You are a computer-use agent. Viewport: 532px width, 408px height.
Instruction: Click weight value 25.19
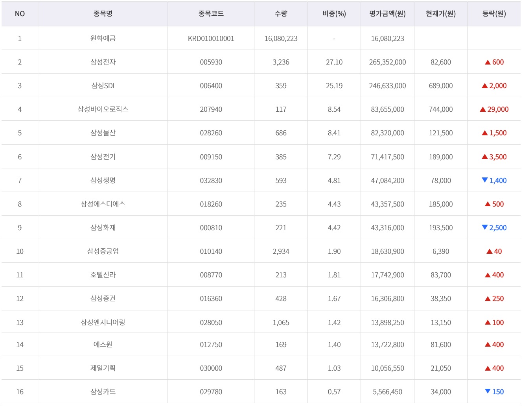click(334, 86)
